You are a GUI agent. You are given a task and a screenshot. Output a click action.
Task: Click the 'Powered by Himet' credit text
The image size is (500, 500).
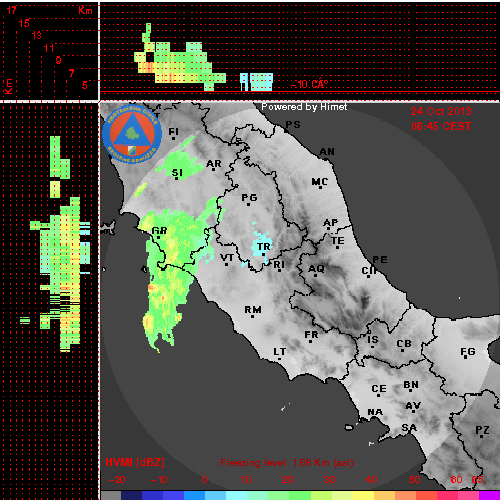tap(304, 107)
